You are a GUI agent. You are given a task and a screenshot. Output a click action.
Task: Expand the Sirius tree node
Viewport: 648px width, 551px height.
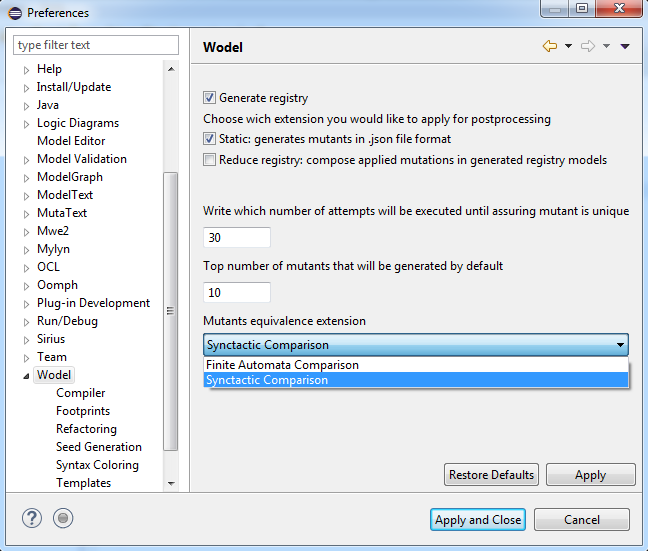pyautogui.click(x=26, y=340)
